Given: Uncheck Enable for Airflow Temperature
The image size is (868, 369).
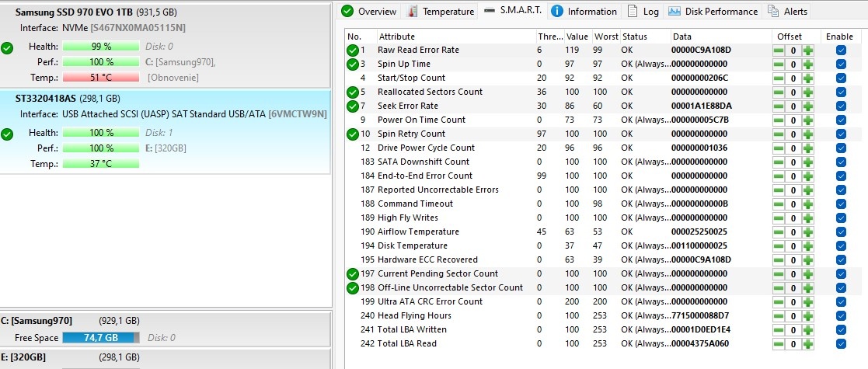Looking at the screenshot, I should 841,232.
